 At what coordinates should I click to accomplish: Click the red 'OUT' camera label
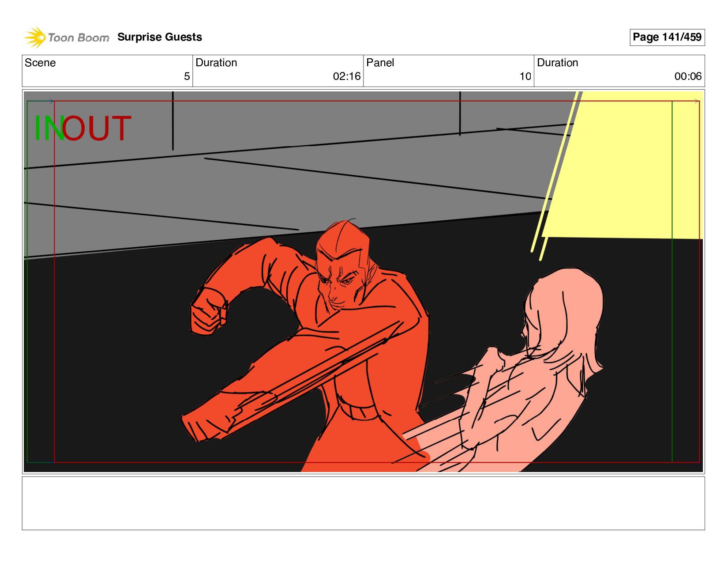pos(97,128)
